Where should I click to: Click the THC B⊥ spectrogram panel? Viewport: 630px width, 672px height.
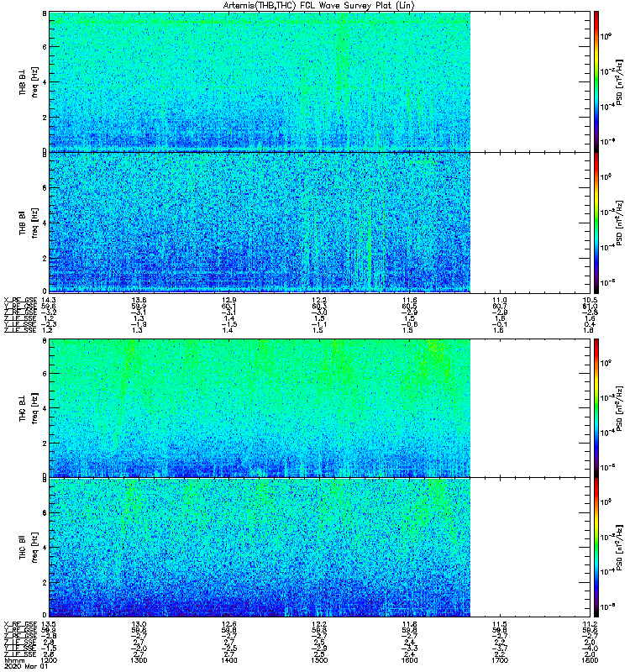(320, 408)
